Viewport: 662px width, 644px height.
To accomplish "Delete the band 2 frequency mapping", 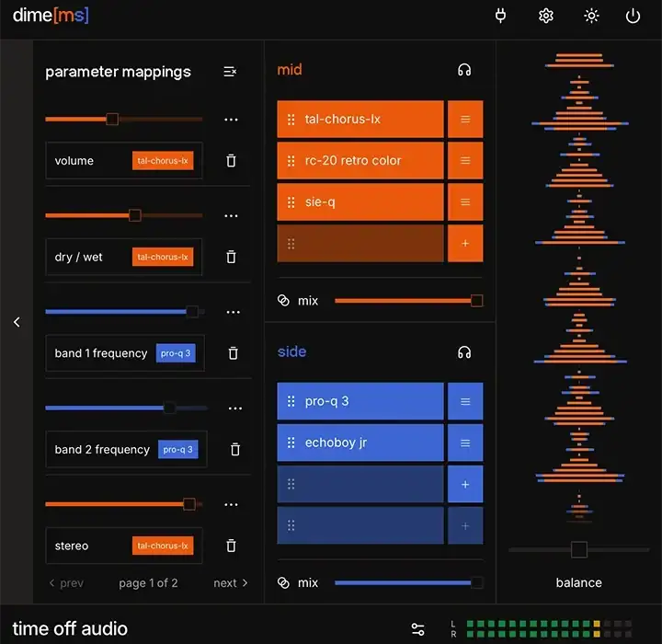I will [235, 449].
